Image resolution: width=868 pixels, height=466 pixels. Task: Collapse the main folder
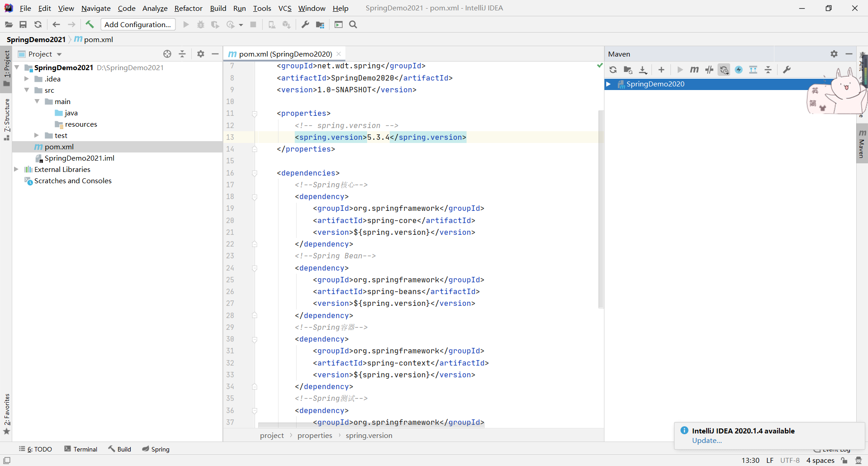point(37,101)
